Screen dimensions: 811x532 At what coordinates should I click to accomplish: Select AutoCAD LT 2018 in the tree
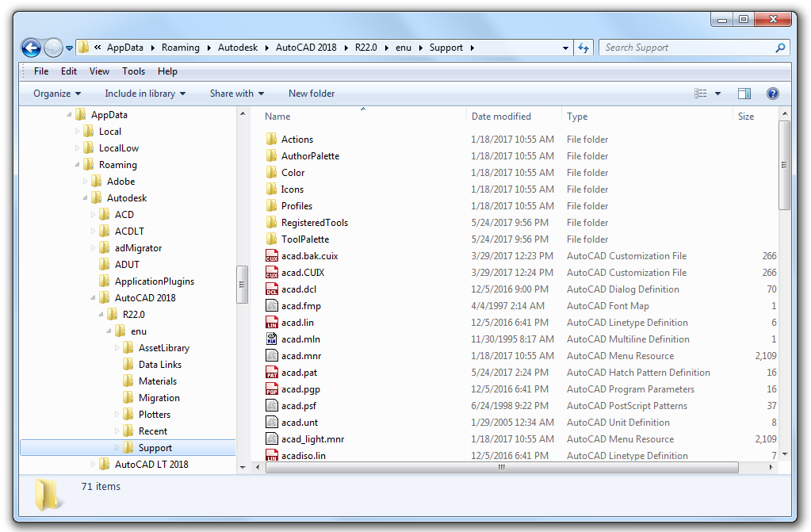point(151,465)
